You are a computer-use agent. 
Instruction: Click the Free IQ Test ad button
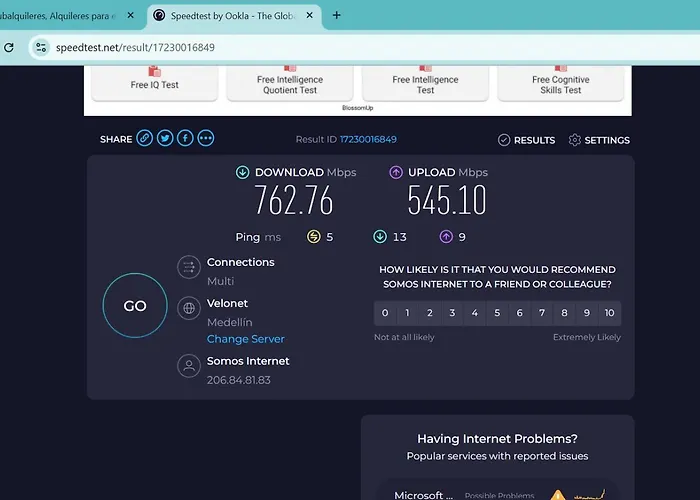pos(154,83)
